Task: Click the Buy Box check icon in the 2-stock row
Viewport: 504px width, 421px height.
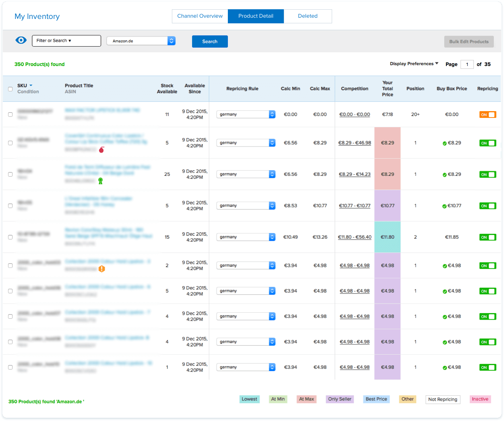Action: coord(444,266)
